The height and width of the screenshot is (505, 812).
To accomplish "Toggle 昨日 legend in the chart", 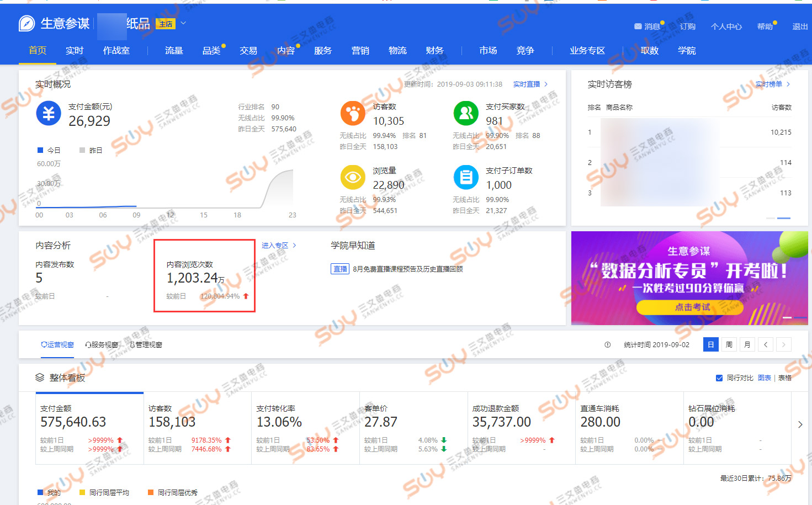I will click(x=91, y=150).
